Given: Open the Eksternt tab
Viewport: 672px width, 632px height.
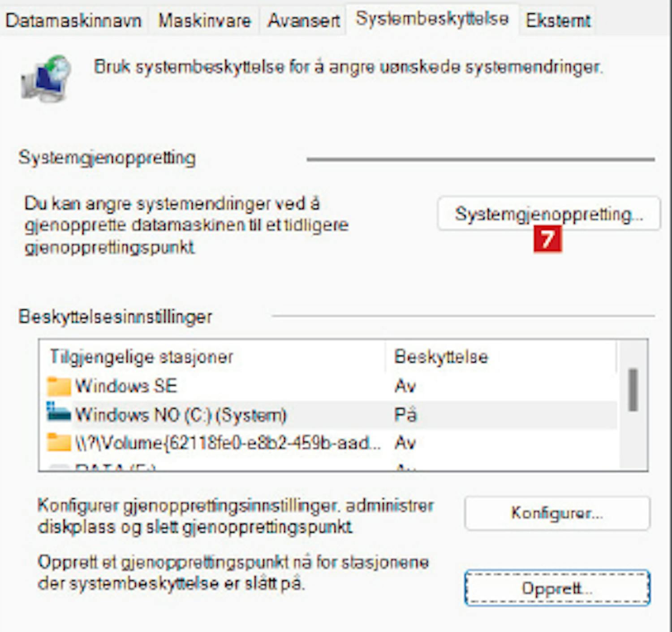Looking at the screenshot, I should [558, 21].
